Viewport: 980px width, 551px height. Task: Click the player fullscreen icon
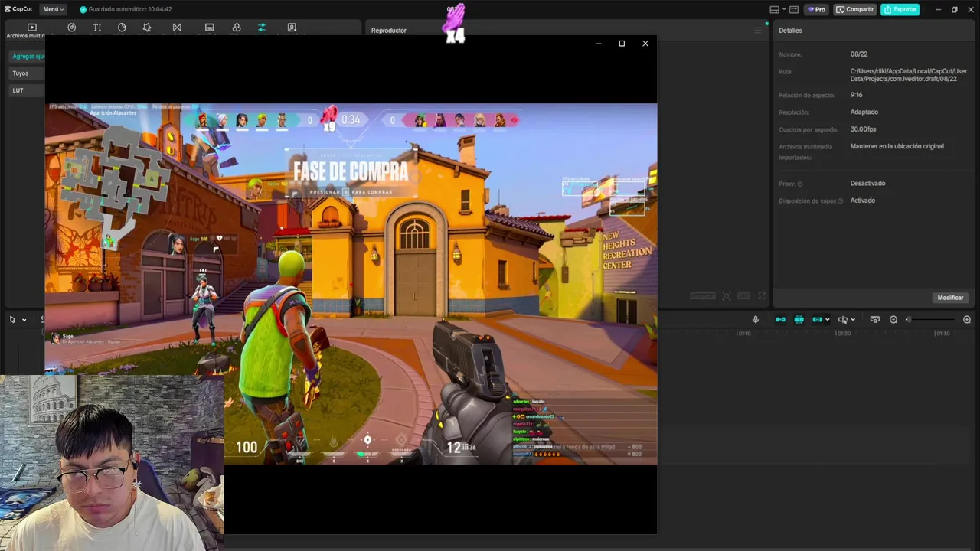click(x=762, y=296)
